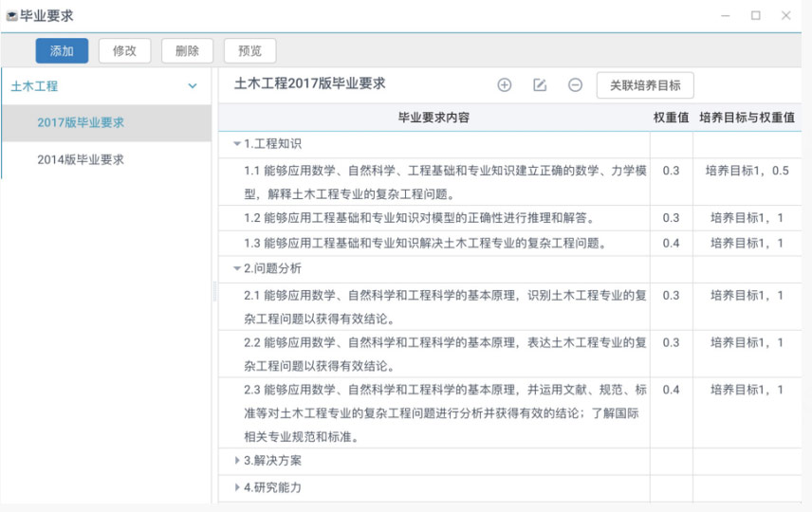
Task: Click the 权重值 column header
Action: click(671, 118)
